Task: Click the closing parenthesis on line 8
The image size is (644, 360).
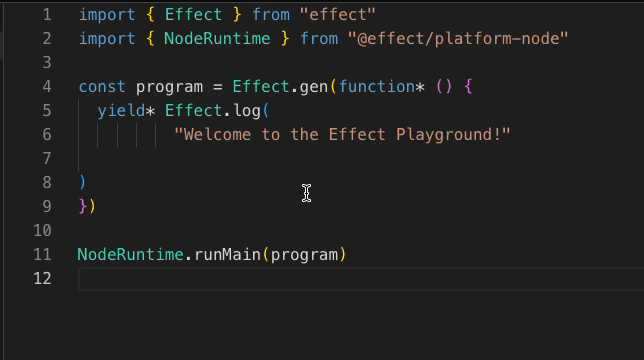Action: coord(83,182)
